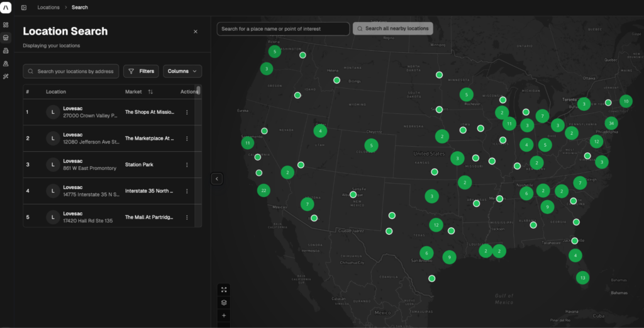Open the dashboard grid icon in left sidebar

coord(6,25)
